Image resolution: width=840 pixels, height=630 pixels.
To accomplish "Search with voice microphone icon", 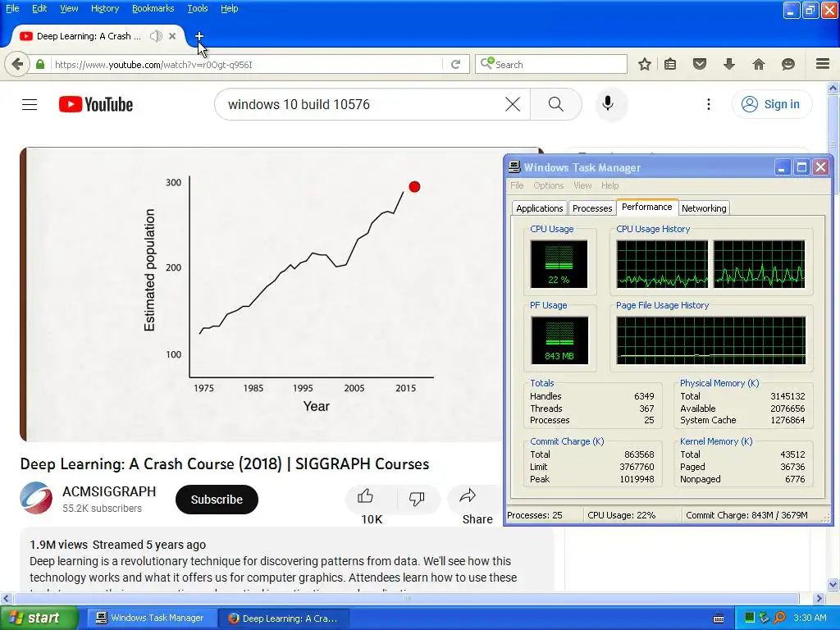I will [608, 103].
